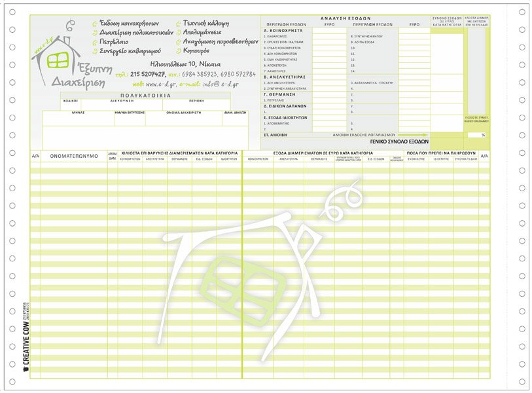The image size is (532, 393).
Task: Click the euro field for 1. ΚΑΘΑΡΙΣΜΟΣ
Action: (x=329, y=36)
